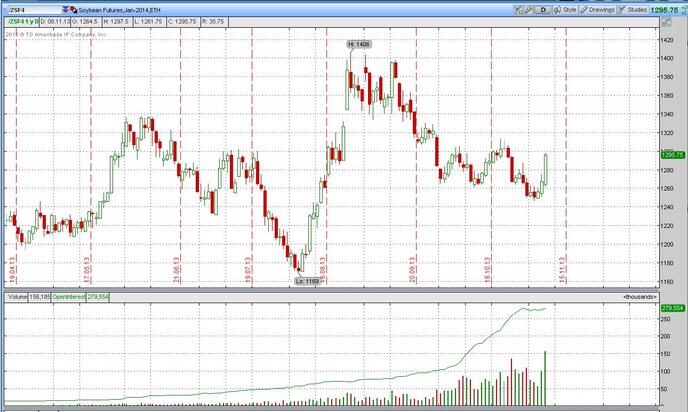The image size is (688, 412).
Task: Open the Style menu
Action: (x=565, y=10)
